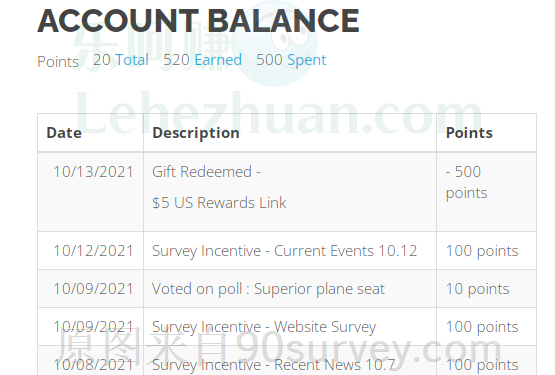Image resolution: width=555 pixels, height=375 pixels.
Task: Select the Description column header
Action: tap(196, 133)
